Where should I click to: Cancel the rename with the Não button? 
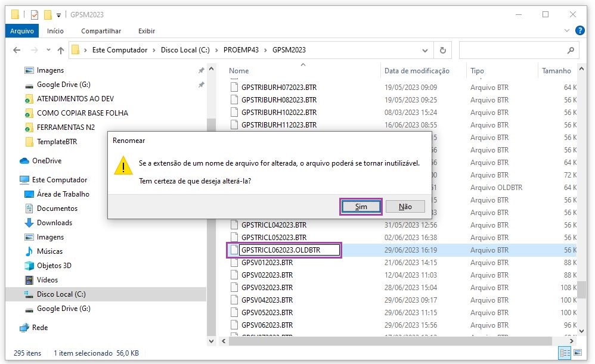[405, 207]
